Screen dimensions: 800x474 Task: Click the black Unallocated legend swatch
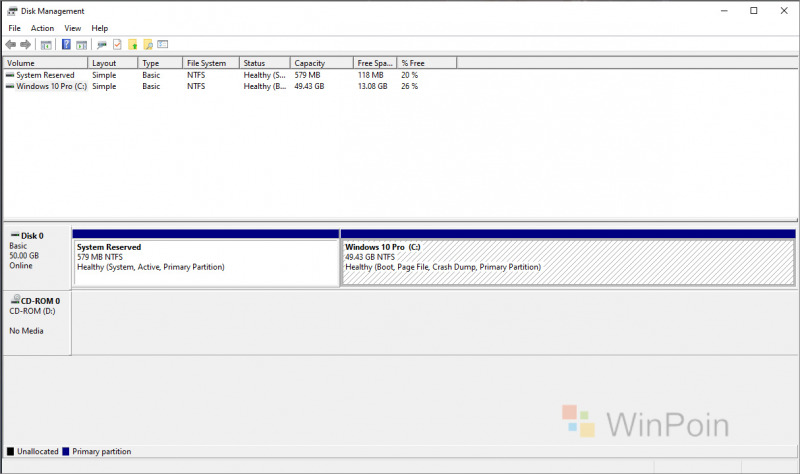(x=10, y=452)
